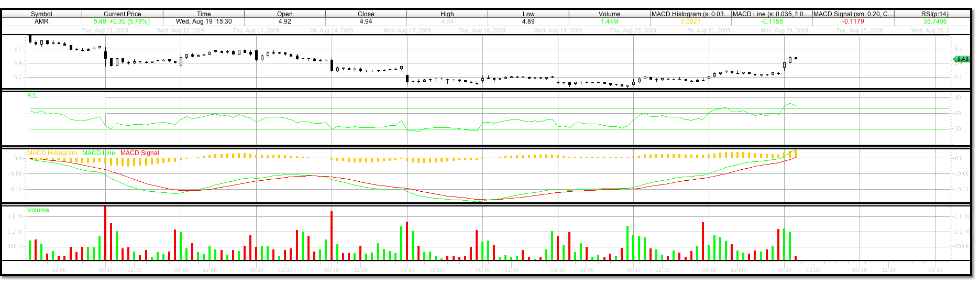Click the 35.7406 RSI value cell
The height and width of the screenshot is (284, 980).
(934, 21)
